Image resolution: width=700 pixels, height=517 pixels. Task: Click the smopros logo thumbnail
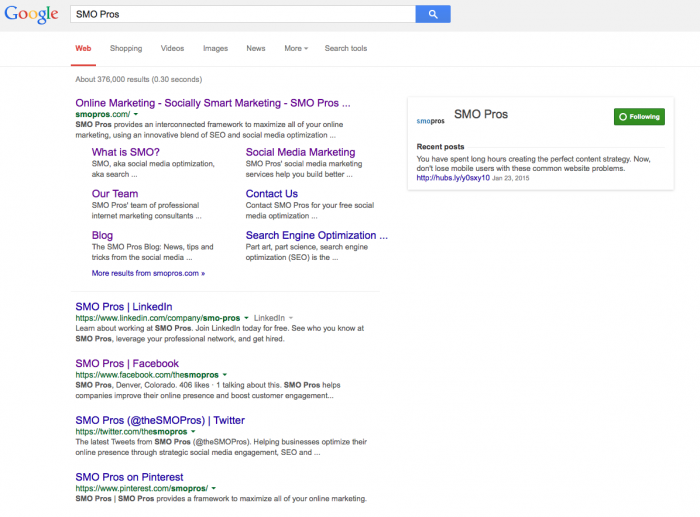point(430,121)
